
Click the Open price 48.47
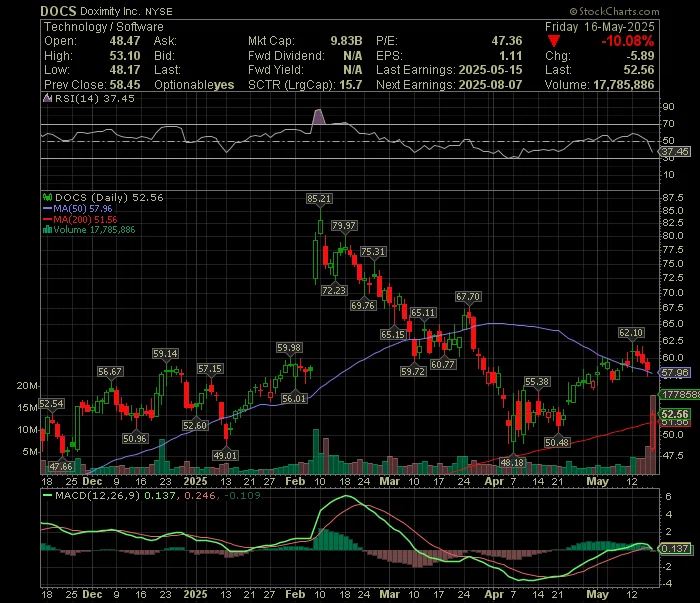pos(125,41)
